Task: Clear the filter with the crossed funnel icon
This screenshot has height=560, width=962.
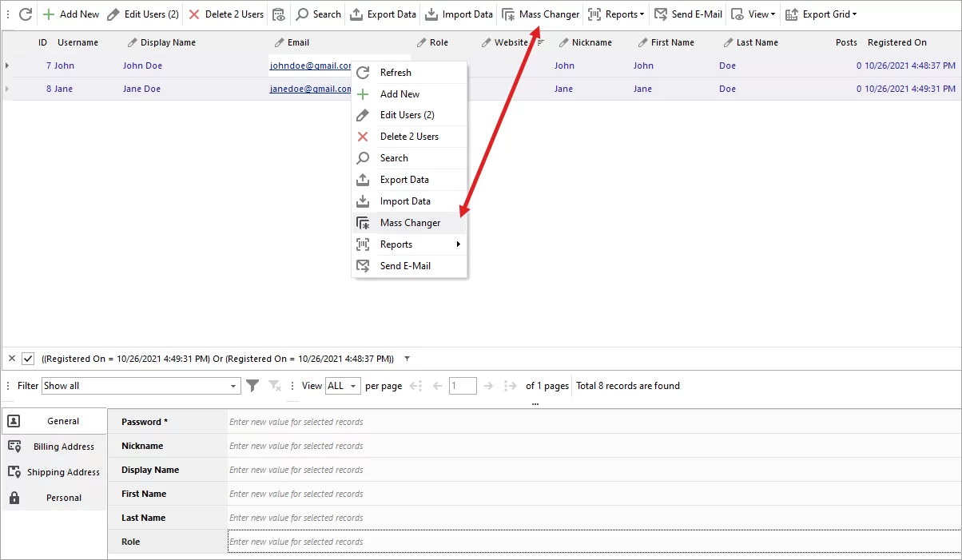Action: 274,385
